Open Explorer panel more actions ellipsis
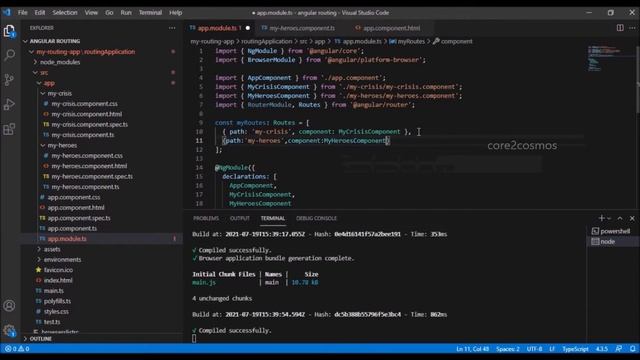The image size is (640, 360). coord(172,28)
